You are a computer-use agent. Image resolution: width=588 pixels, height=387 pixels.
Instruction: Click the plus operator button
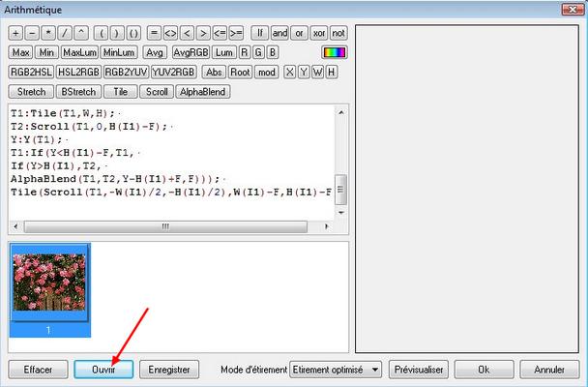pos(15,32)
